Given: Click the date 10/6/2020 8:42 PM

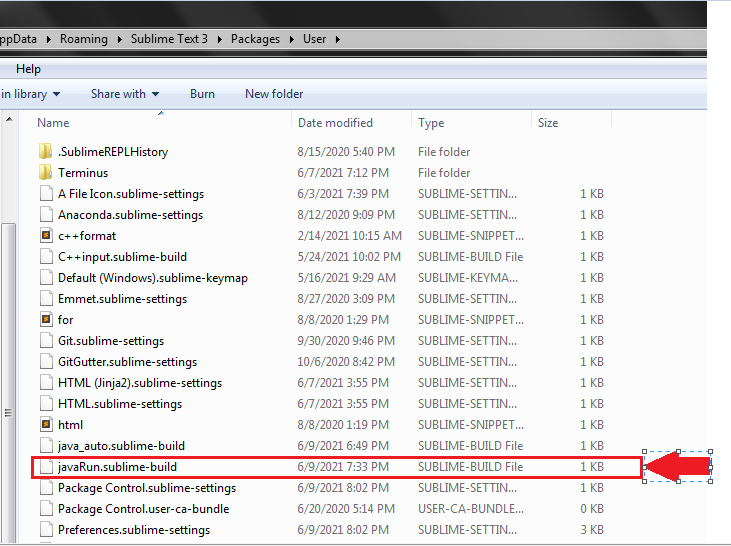Looking at the screenshot, I should [346, 362].
